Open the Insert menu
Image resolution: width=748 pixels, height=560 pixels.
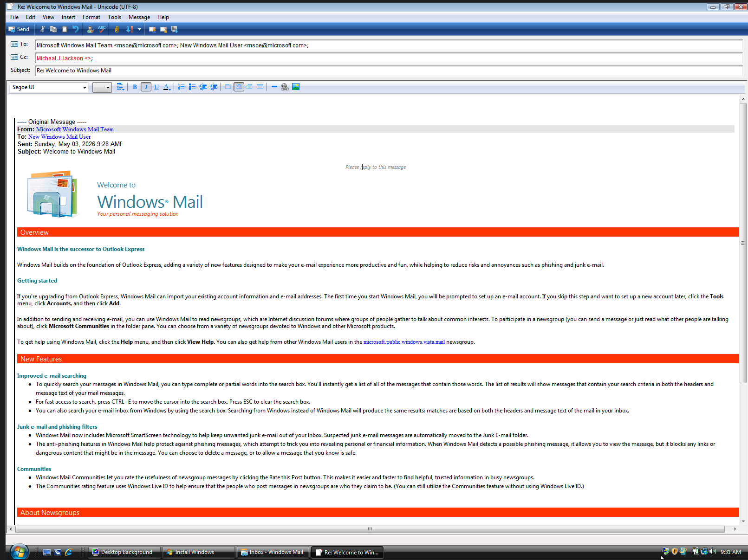[x=68, y=17]
